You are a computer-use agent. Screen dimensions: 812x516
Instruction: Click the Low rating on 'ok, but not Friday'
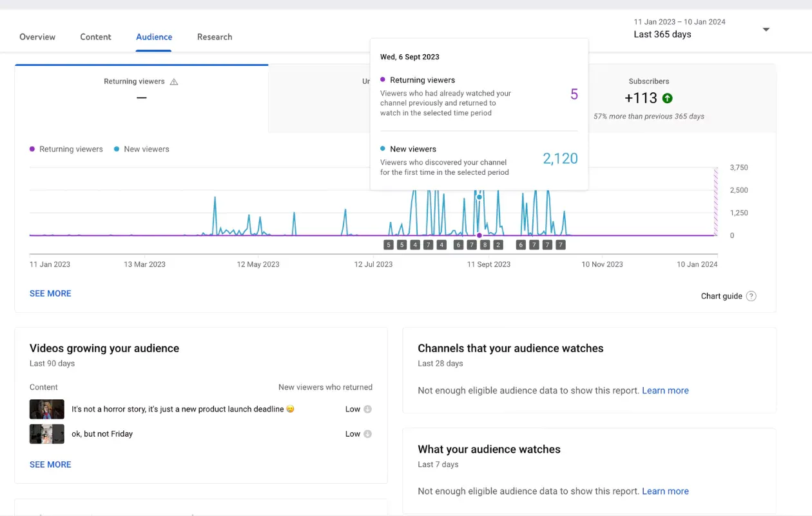click(353, 434)
